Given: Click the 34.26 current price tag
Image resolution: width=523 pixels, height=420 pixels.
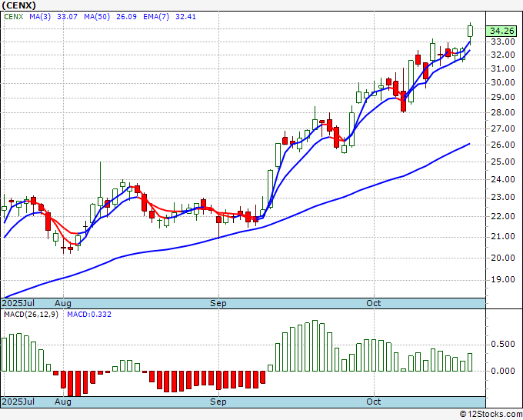Looking at the screenshot, I should pos(501,31).
